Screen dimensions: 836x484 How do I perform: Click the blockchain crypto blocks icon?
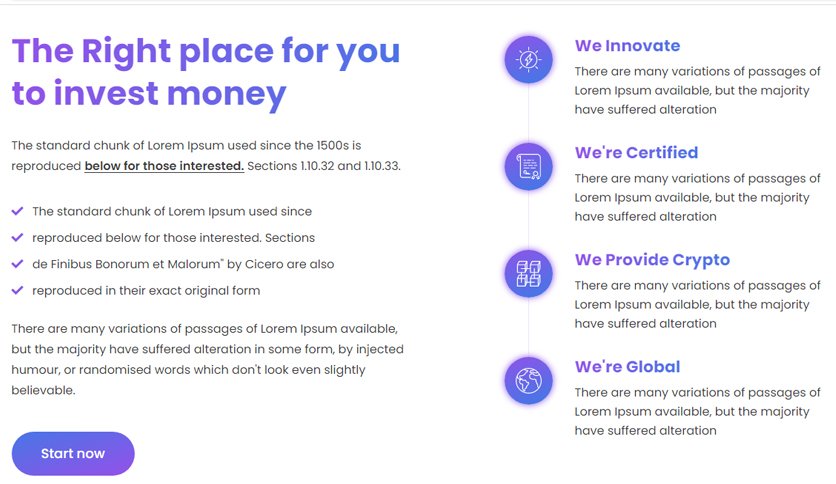click(x=528, y=273)
